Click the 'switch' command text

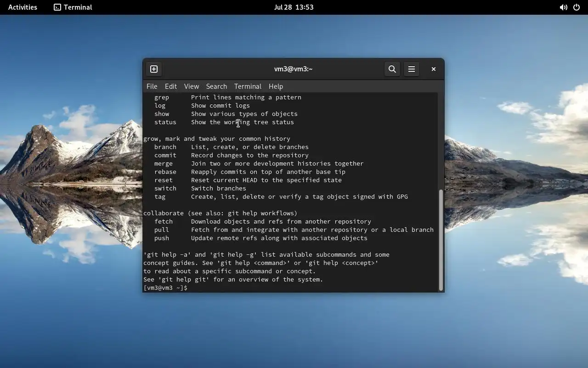(x=165, y=189)
